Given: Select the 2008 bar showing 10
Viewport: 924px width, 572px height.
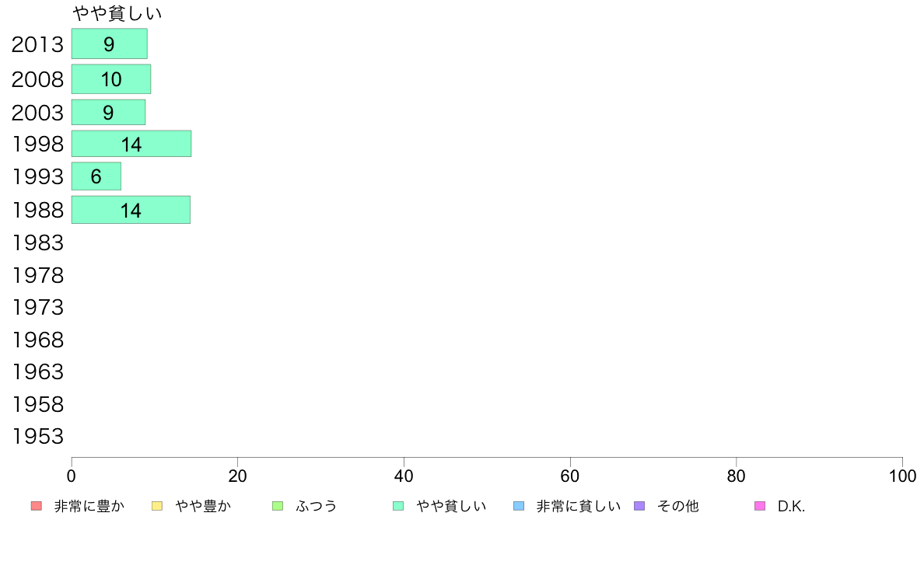Looking at the screenshot, I should 111,79.
